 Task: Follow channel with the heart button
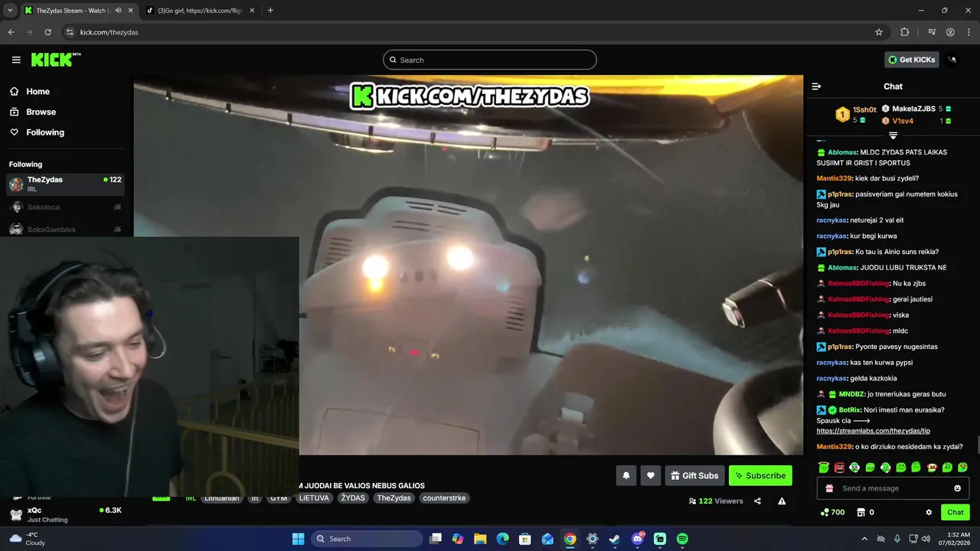651,475
